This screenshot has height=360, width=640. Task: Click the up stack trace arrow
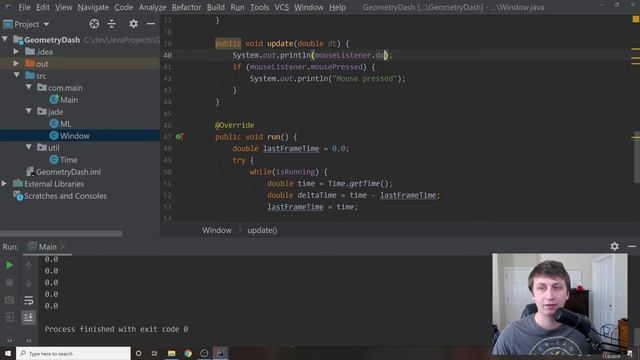pos(29,266)
